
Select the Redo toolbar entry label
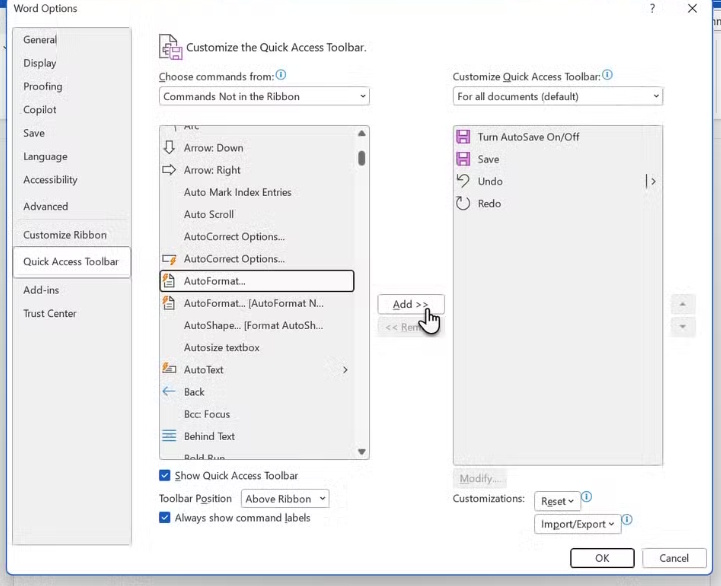click(489, 203)
